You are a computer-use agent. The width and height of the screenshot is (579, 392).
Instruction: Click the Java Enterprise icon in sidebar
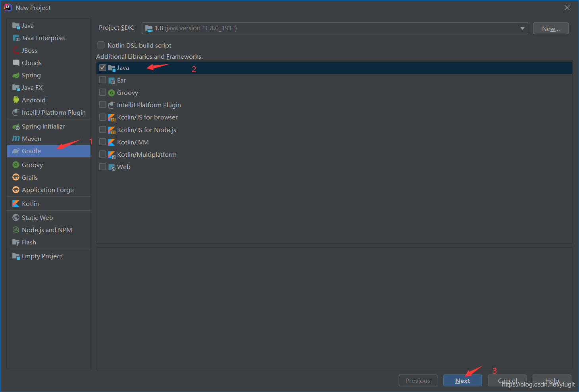click(x=16, y=38)
